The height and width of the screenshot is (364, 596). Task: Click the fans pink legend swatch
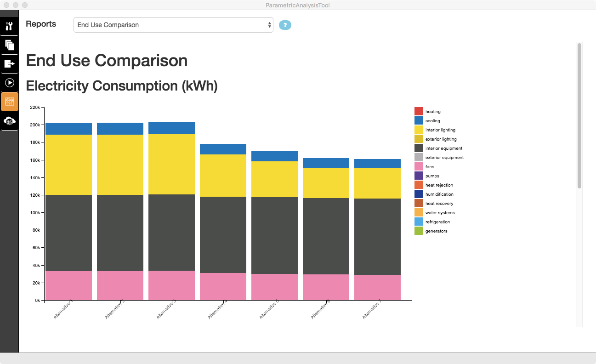418,167
